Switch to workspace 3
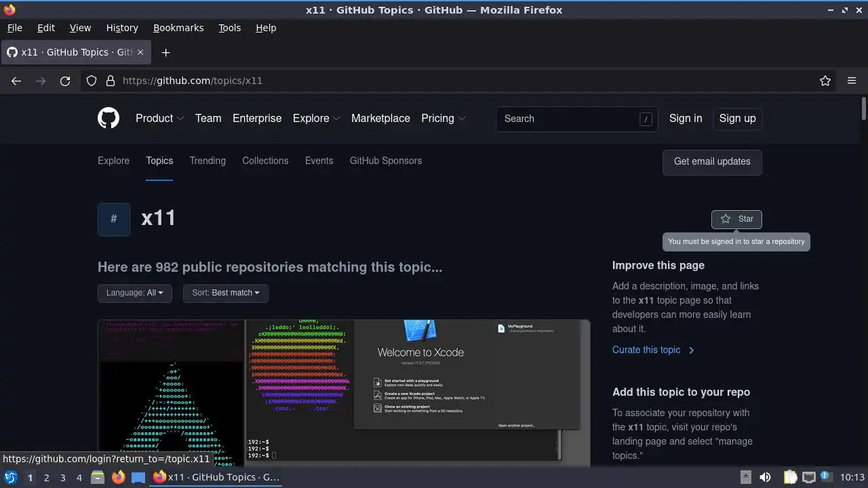This screenshot has width=868, height=488. [62, 477]
